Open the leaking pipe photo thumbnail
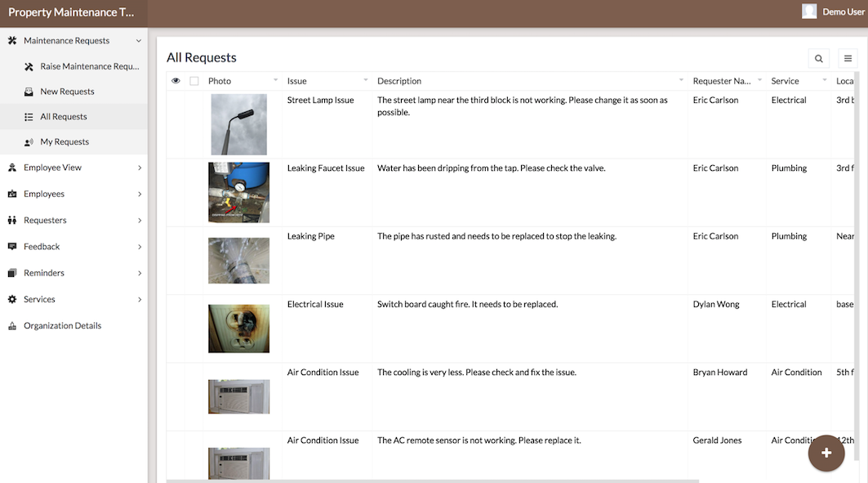The width and height of the screenshot is (868, 483). pos(238,261)
